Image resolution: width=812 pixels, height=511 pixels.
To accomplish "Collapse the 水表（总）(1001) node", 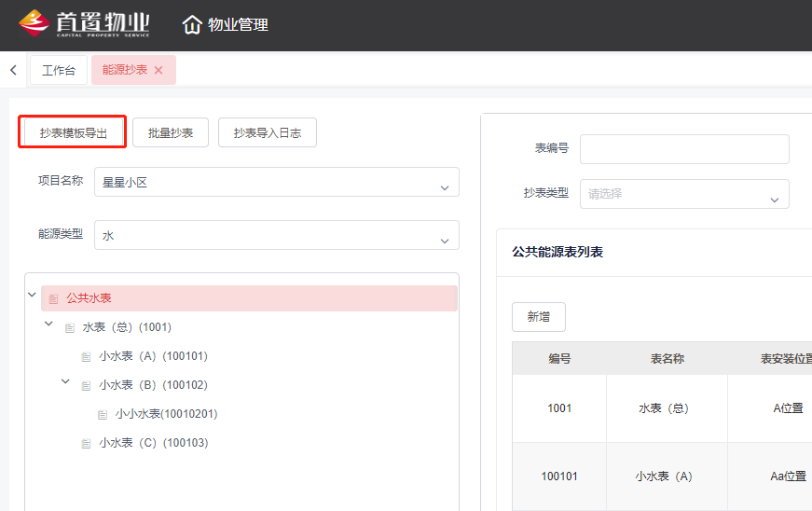I will (48, 324).
